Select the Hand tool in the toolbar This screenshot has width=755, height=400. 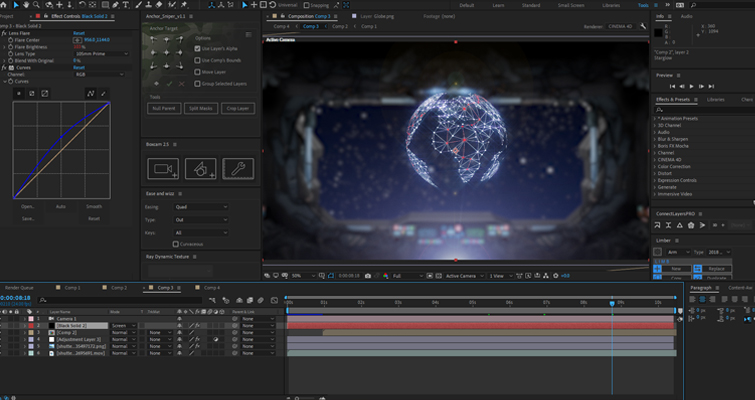coord(28,6)
